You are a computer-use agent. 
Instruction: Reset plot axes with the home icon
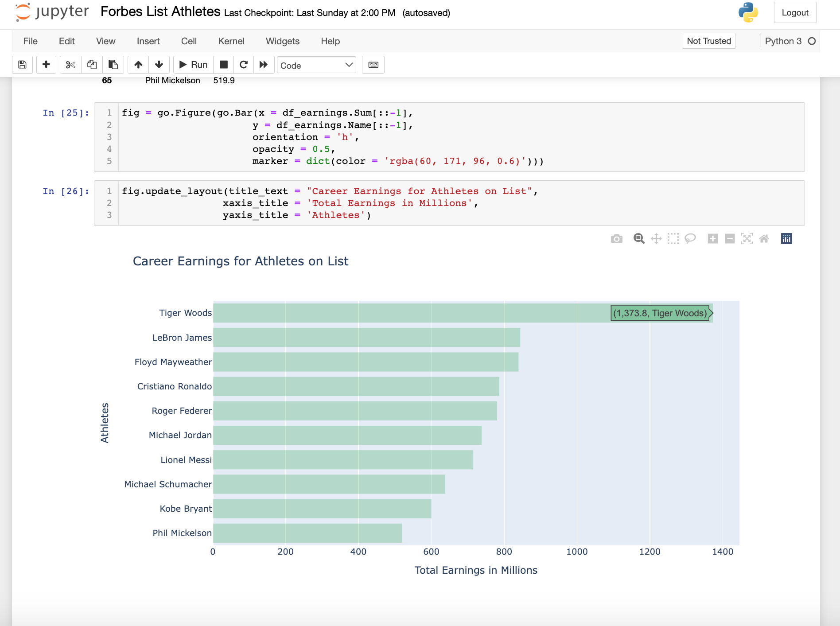(764, 239)
